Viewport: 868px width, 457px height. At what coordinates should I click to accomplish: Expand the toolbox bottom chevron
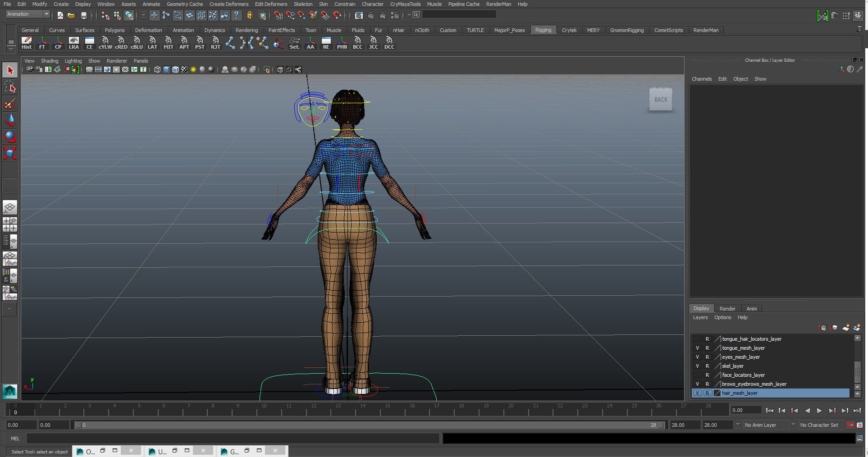(9, 309)
